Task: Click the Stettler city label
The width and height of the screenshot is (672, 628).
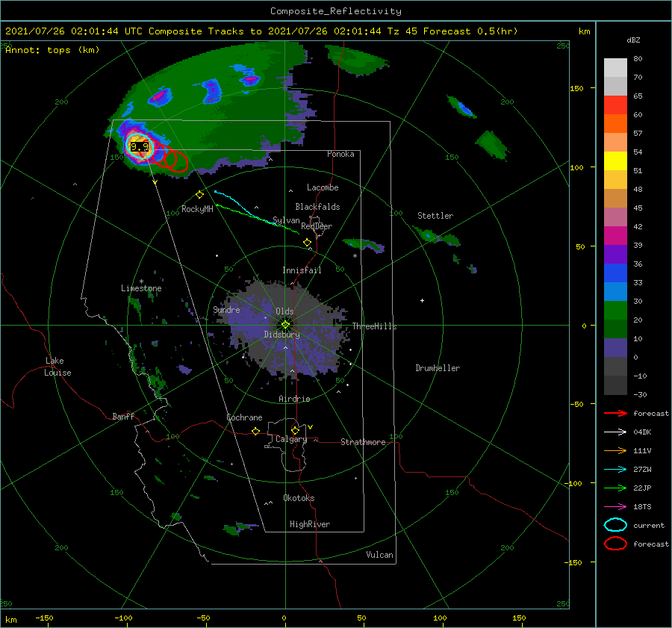Action: (435, 216)
